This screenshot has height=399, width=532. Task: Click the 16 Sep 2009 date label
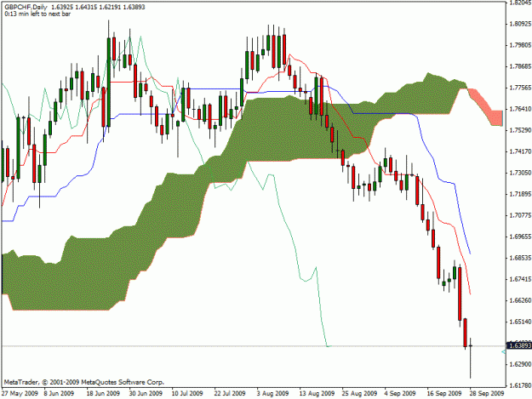click(444, 393)
